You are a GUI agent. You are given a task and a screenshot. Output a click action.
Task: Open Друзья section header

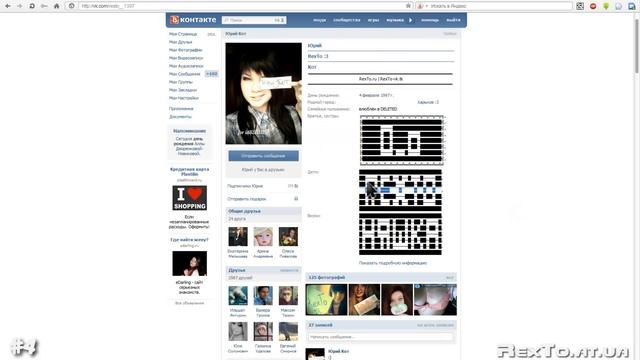[x=263, y=270]
